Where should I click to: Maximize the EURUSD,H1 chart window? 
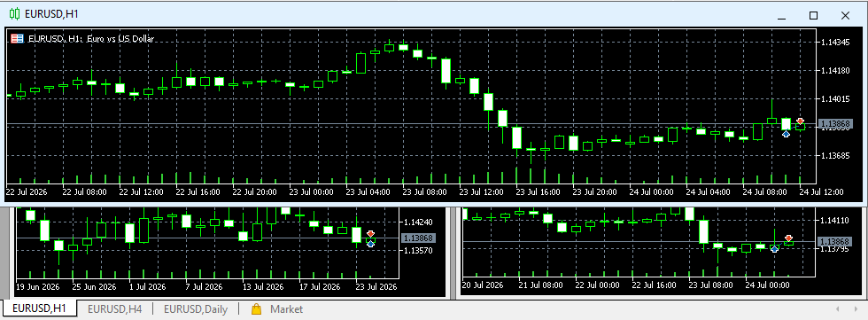coord(813,15)
